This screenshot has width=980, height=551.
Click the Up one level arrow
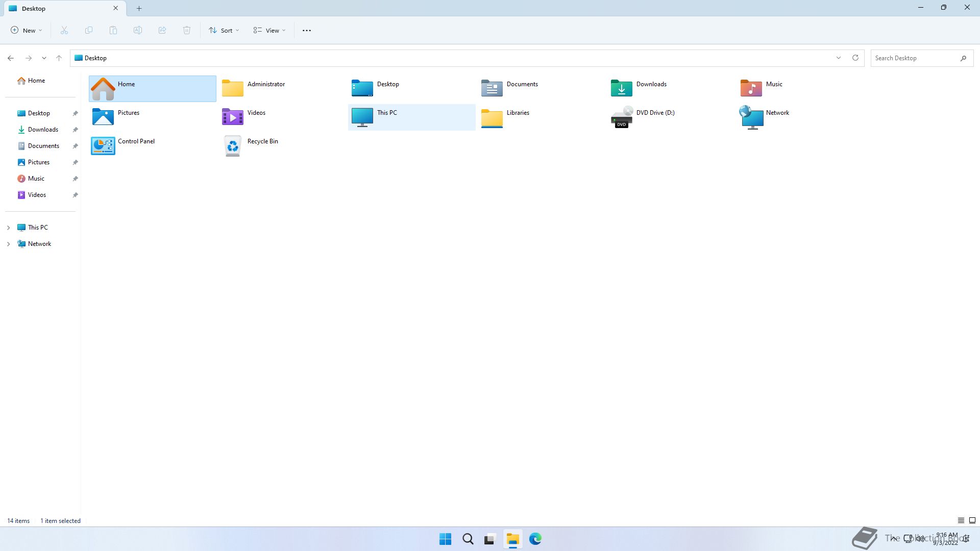(59, 58)
